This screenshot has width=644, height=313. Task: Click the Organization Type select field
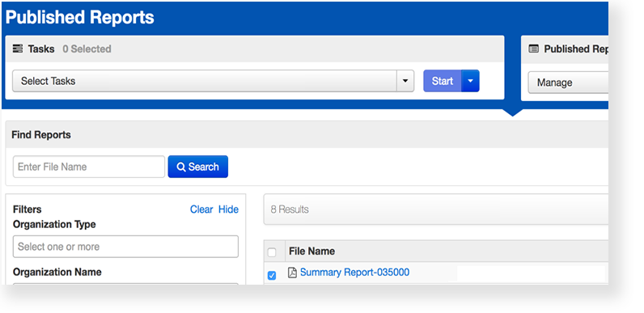coord(125,247)
